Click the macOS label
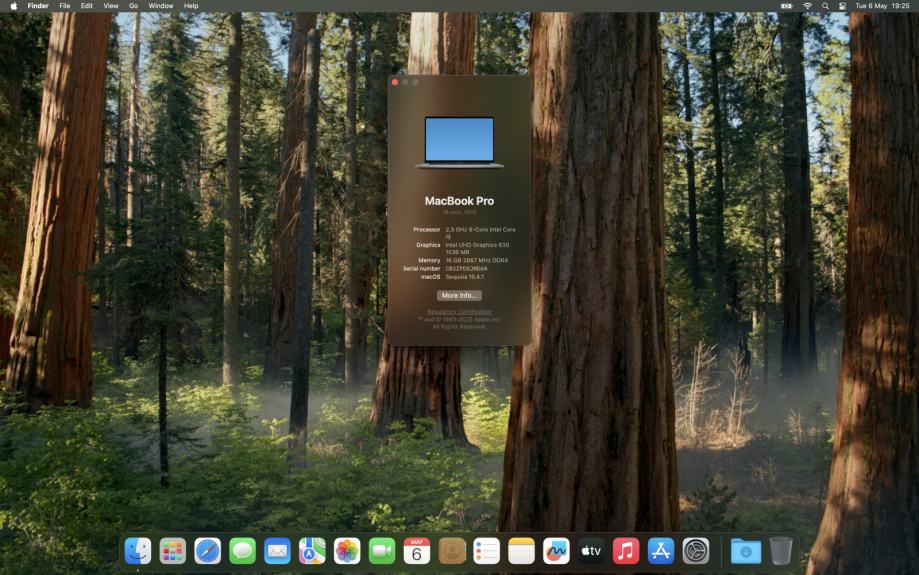The width and height of the screenshot is (919, 575). pos(431,277)
